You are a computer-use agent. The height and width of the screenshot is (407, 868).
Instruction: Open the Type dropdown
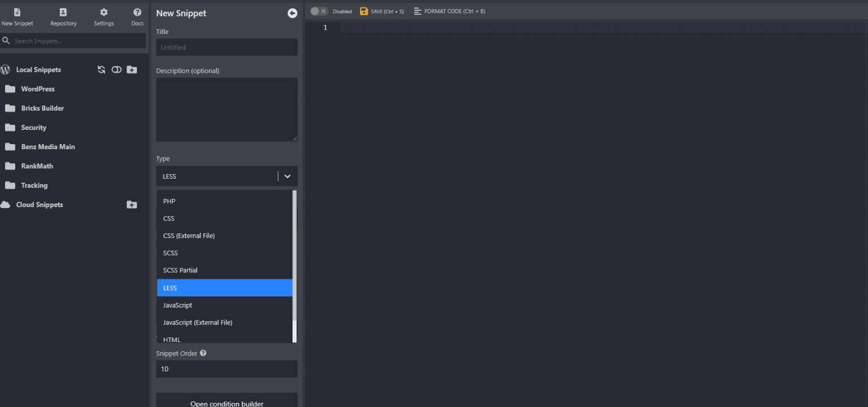coord(227,176)
